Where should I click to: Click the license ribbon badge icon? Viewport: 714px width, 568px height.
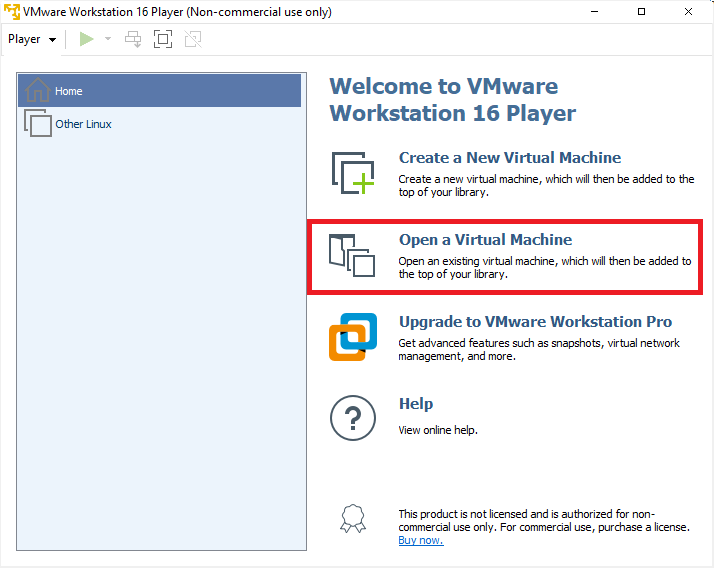352,519
